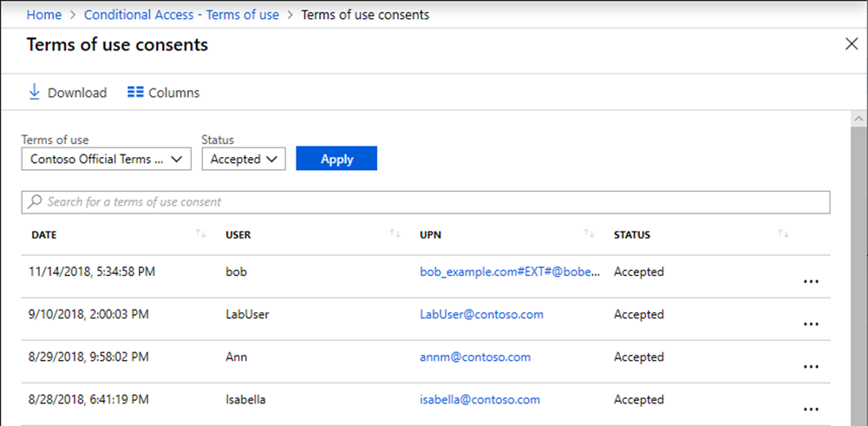Open more options for Isabella row
This screenshot has height=426, width=868.
[811, 410]
